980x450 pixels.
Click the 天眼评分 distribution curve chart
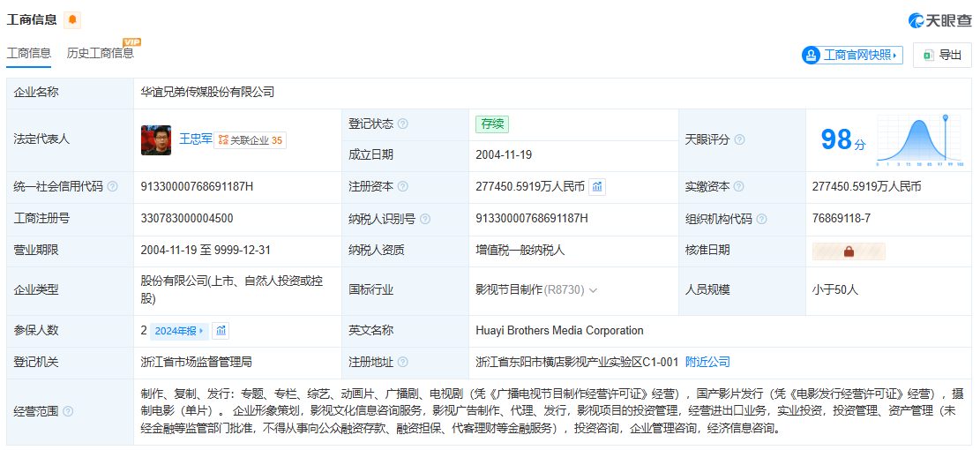(x=918, y=140)
